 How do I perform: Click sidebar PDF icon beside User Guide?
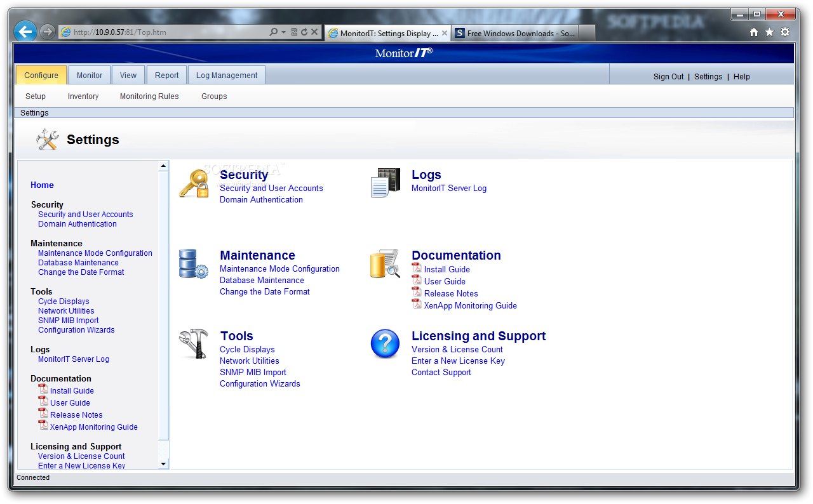(x=43, y=401)
